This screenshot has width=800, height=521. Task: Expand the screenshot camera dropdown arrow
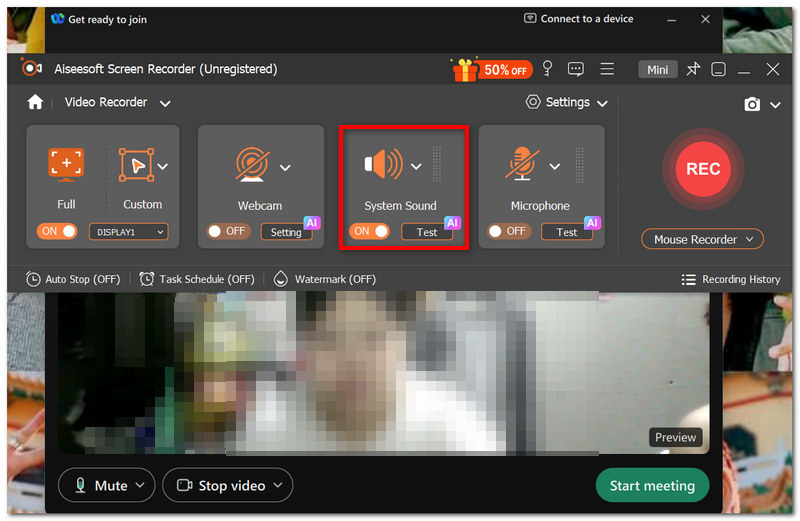tap(776, 105)
